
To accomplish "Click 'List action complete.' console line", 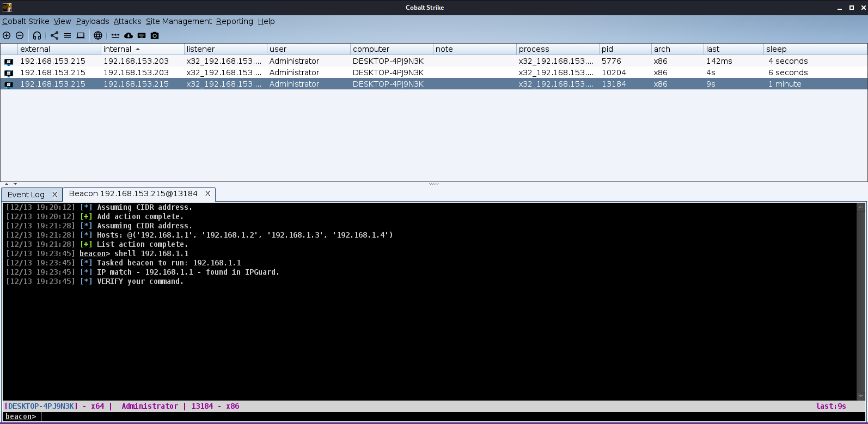I will (x=142, y=244).
